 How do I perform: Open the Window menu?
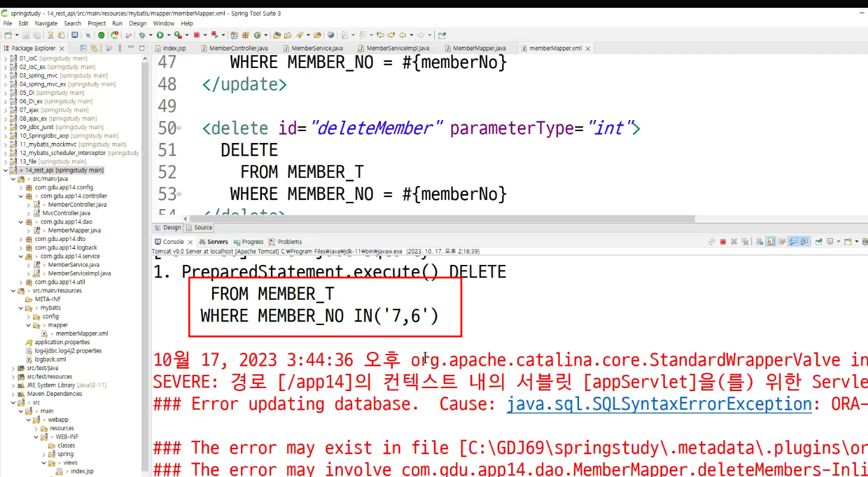(x=164, y=23)
